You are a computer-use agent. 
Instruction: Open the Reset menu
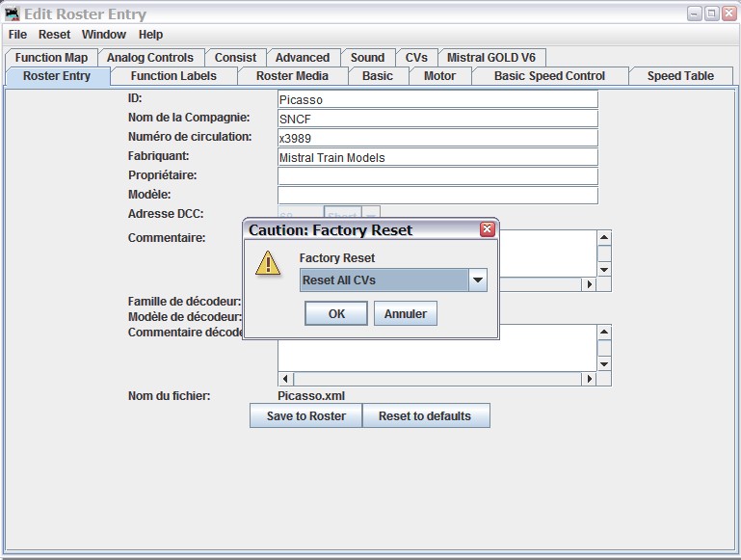[x=54, y=35]
